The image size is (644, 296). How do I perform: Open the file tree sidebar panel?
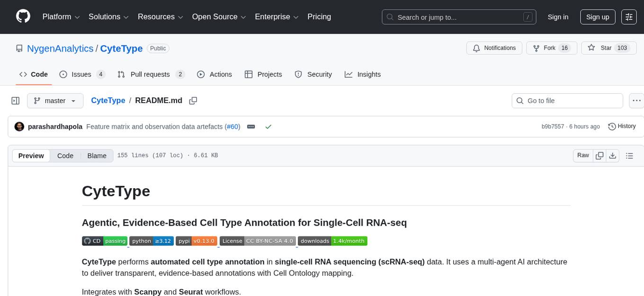click(x=16, y=101)
